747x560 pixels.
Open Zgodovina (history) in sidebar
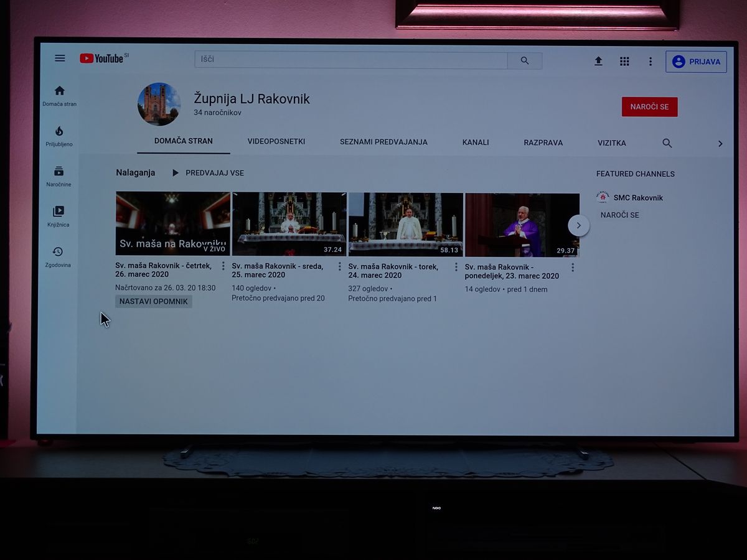click(x=58, y=257)
